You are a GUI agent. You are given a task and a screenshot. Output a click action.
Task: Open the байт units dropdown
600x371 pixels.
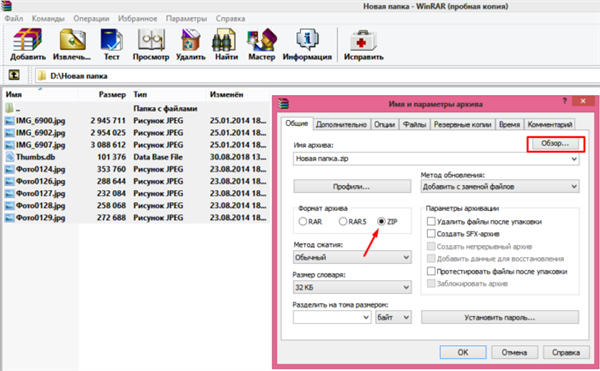click(x=393, y=317)
